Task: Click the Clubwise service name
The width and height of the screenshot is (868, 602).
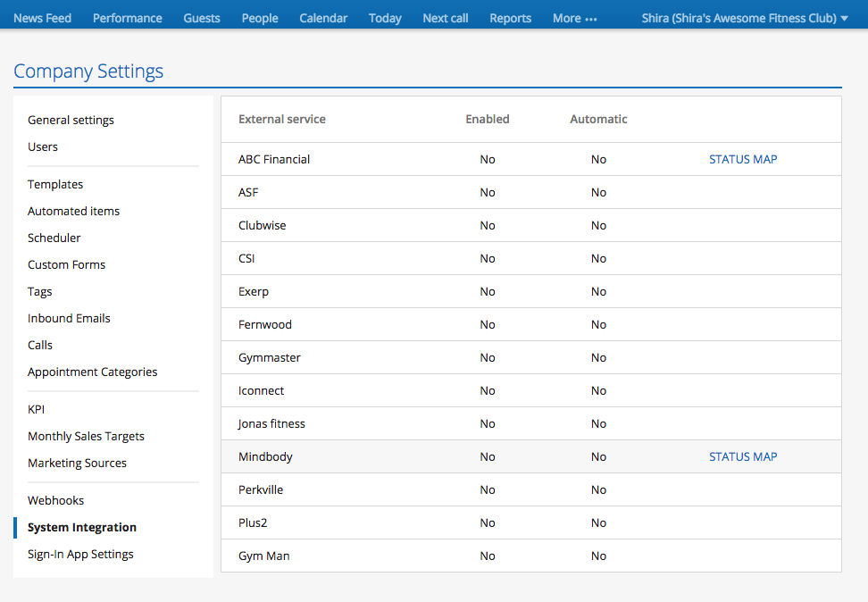Action: (x=262, y=225)
